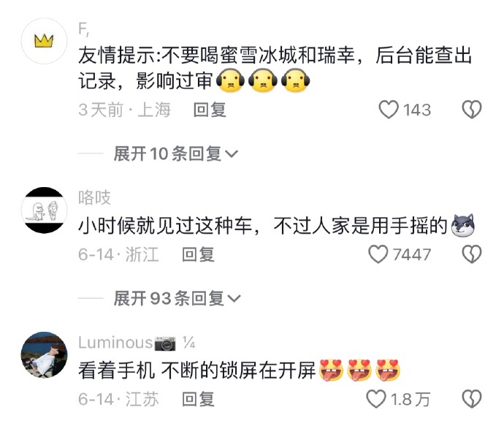
Task: Click the chevron next to 展开93条回复
Action: pos(234,299)
